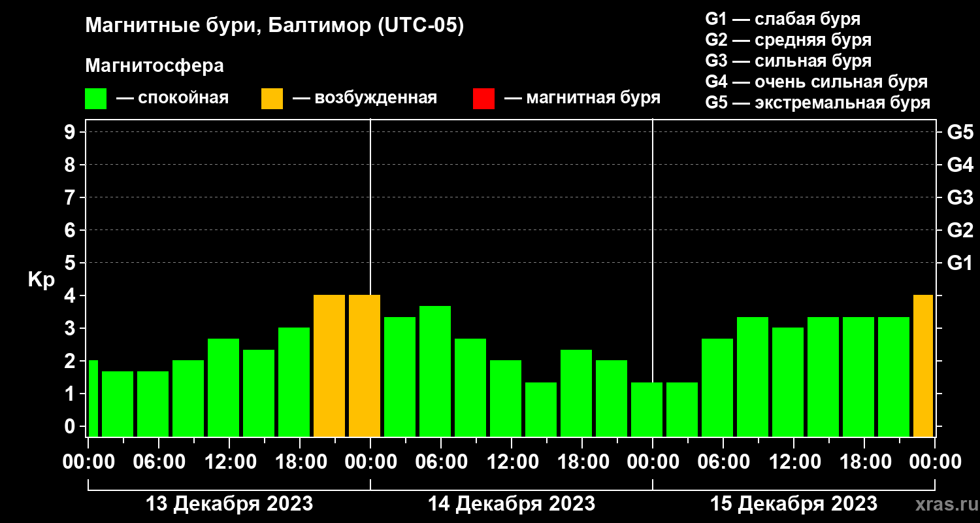
Task: Click the orange 'возбужденная' legend swatch
Action: [272, 99]
